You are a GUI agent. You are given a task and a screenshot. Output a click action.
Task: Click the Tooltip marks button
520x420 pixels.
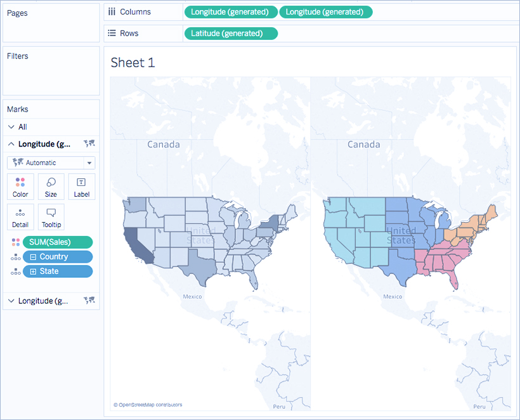[x=51, y=217]
